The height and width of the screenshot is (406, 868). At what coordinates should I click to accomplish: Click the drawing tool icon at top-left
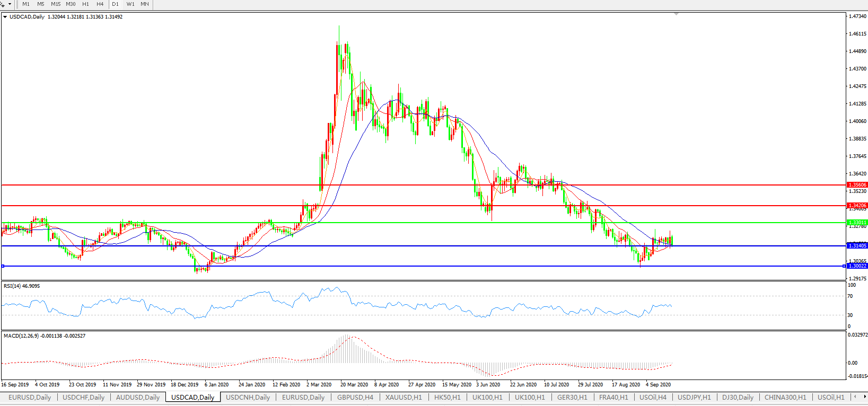click(3, 4)
